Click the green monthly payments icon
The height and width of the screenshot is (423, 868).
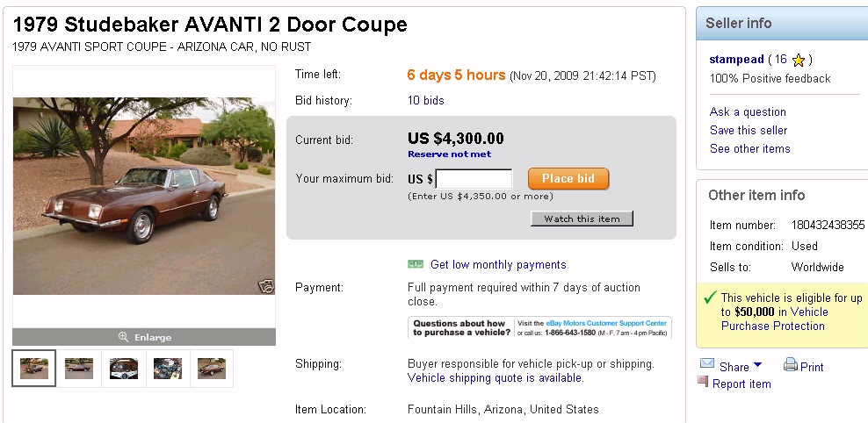[x=416, y=264]
